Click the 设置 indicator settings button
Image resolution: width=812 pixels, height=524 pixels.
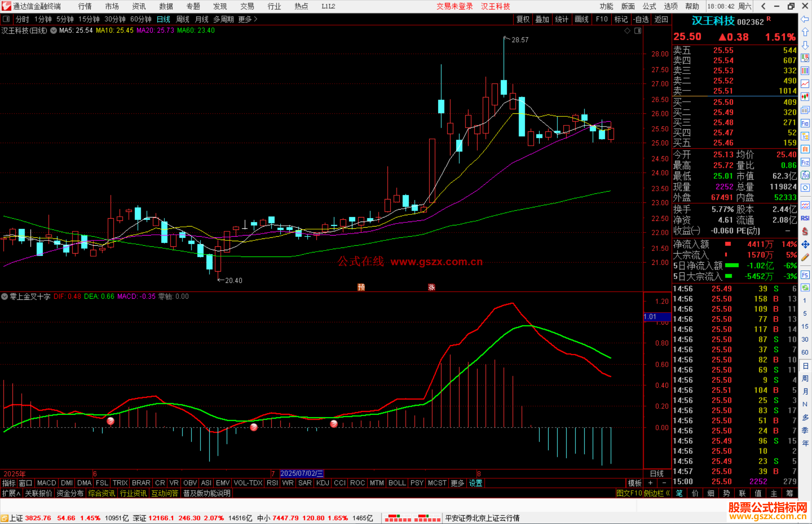click(x=476, y=483)
